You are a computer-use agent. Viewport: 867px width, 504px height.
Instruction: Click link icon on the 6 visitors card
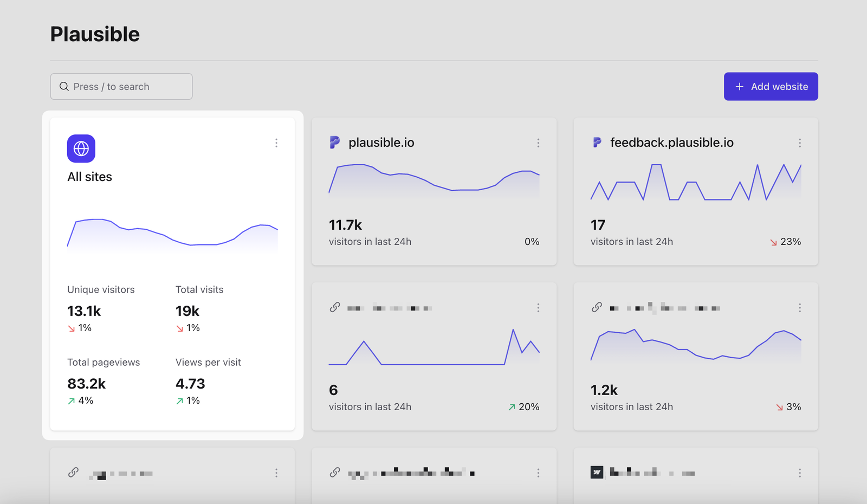click(335, 307)
